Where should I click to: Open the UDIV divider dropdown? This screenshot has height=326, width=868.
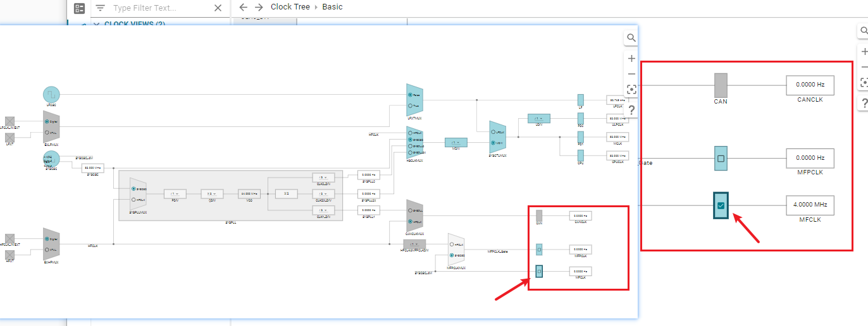pyautogui.click(x=539, y=118)
